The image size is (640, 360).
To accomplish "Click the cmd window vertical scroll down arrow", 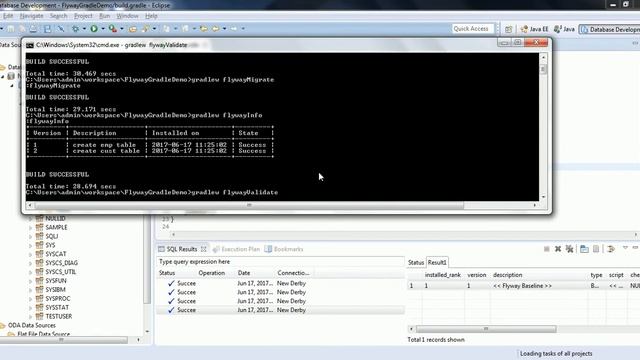I will click(x=543, y=197).
